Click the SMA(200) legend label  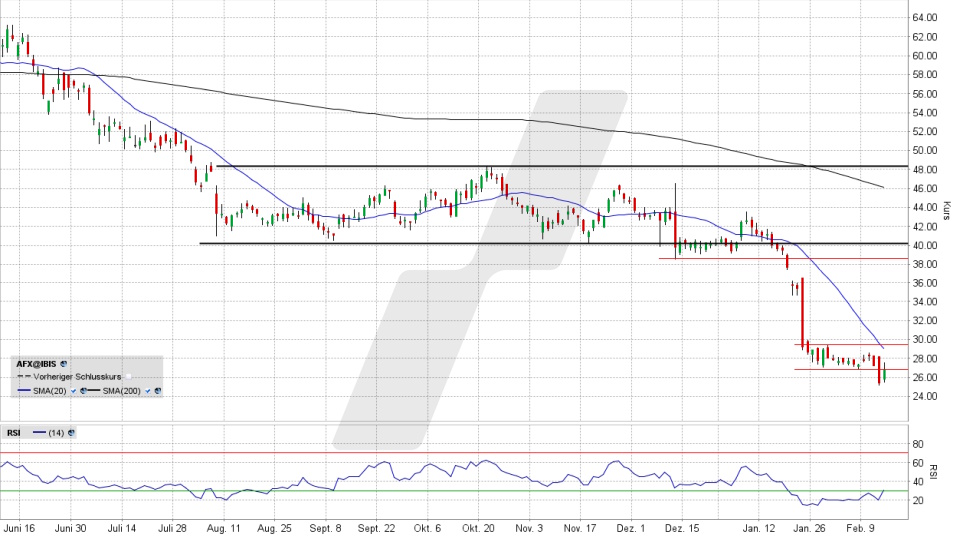[121, 391]
